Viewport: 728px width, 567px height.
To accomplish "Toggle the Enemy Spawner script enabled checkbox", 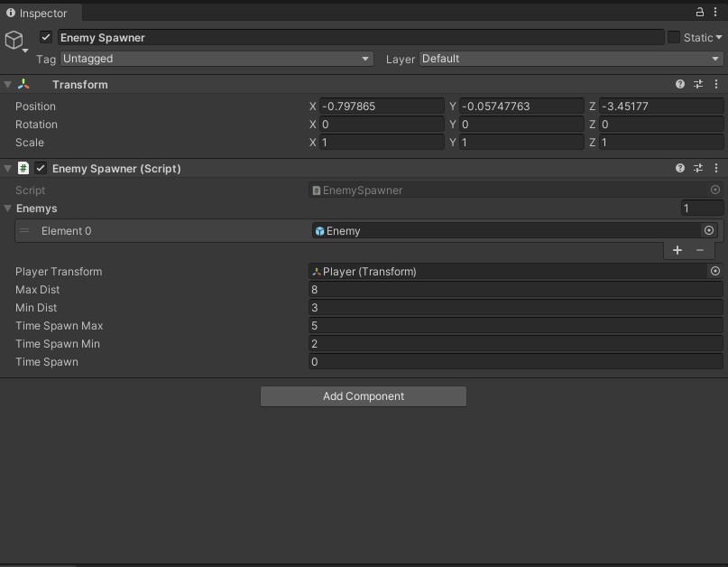I will pos(41,168).
